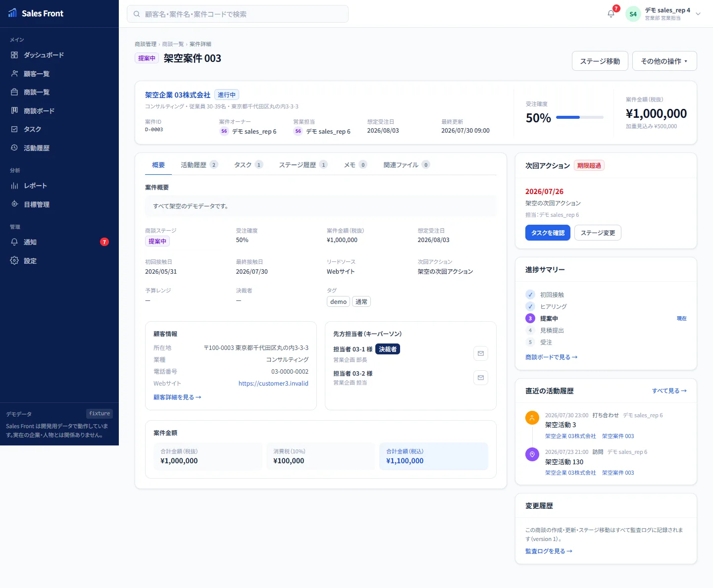Follow the 商談ボードで見る link
The width and height of the screenshot is (713, 588).
551,357
